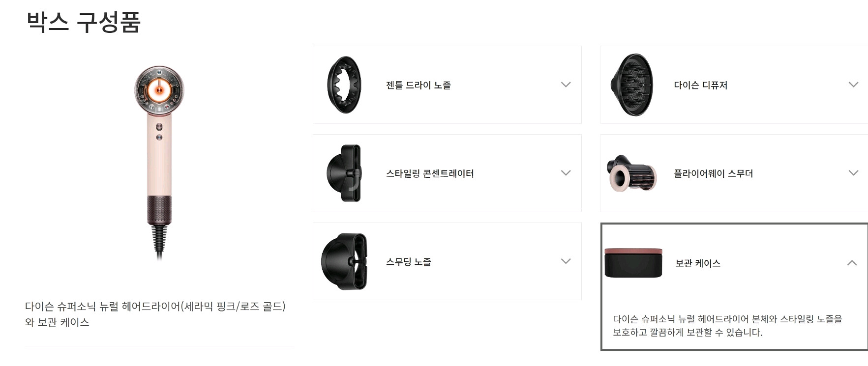Click the storage case image
Viewport: 868px width, 366px height.
coord(633,262)
